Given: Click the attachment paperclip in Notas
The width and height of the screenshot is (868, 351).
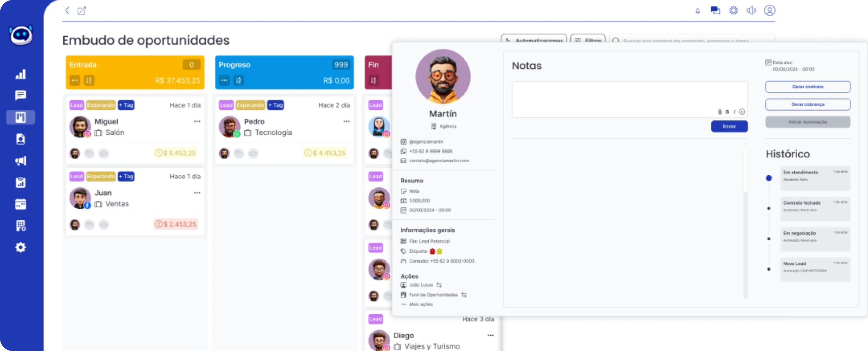Looking at the screenshot, I should [720, 112].
